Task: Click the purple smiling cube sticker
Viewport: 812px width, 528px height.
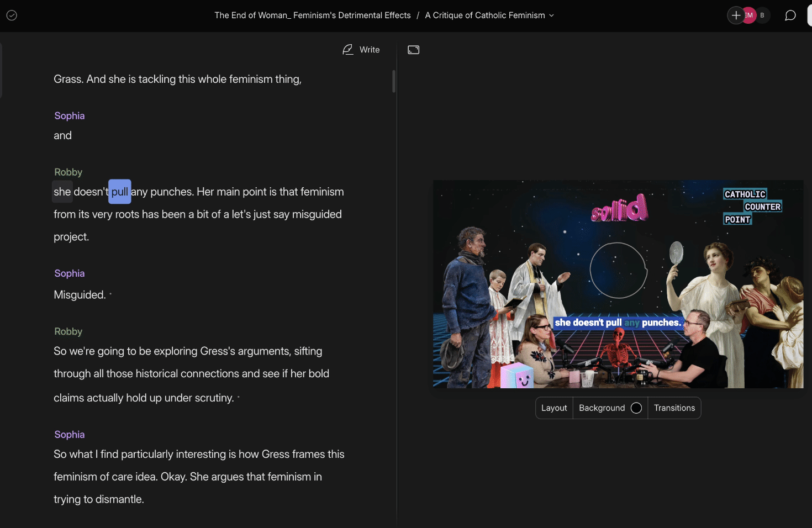Action: pyautogui.click(x=517, y=376)
